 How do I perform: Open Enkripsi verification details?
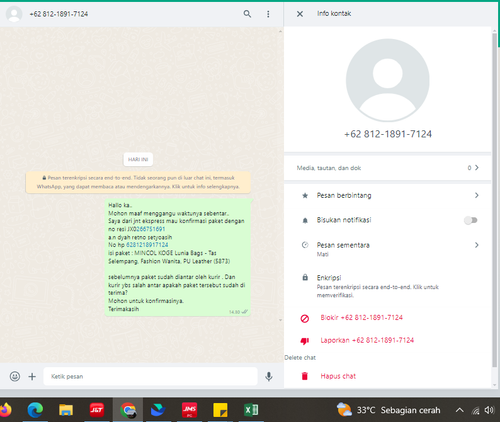click(387, 286)
